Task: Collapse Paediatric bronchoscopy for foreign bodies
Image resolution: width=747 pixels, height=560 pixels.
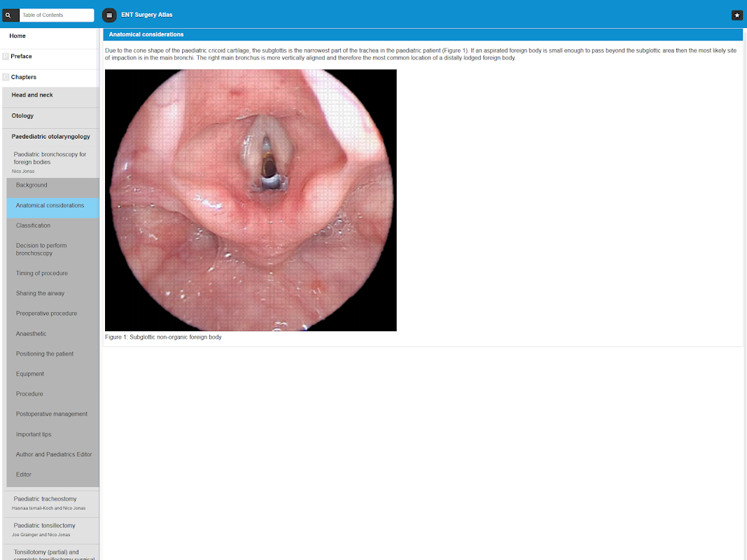Action: [x=50, y=158]
